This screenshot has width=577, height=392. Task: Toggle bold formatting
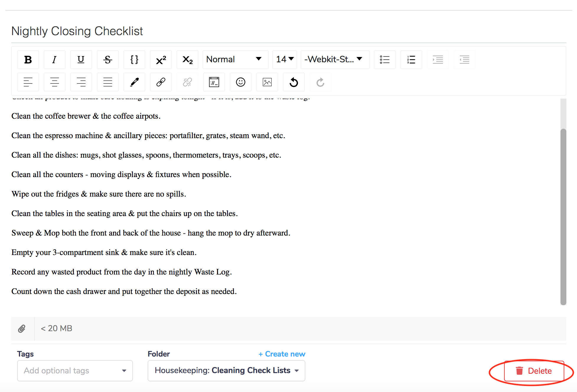[x=28, y=60]
